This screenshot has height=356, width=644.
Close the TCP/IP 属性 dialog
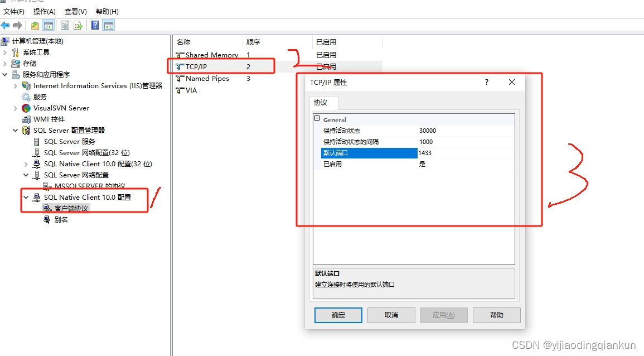(512, 82)
